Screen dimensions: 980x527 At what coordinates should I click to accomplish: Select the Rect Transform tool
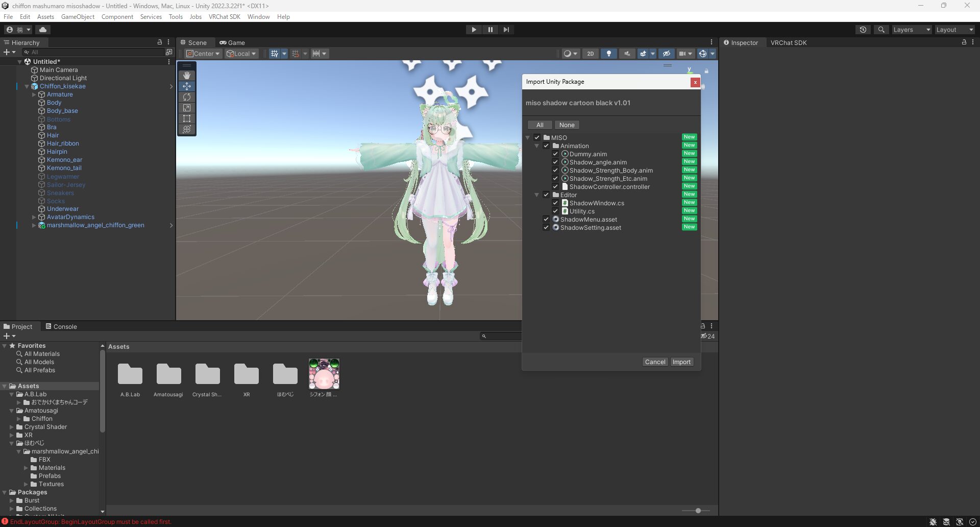(186, 118)
